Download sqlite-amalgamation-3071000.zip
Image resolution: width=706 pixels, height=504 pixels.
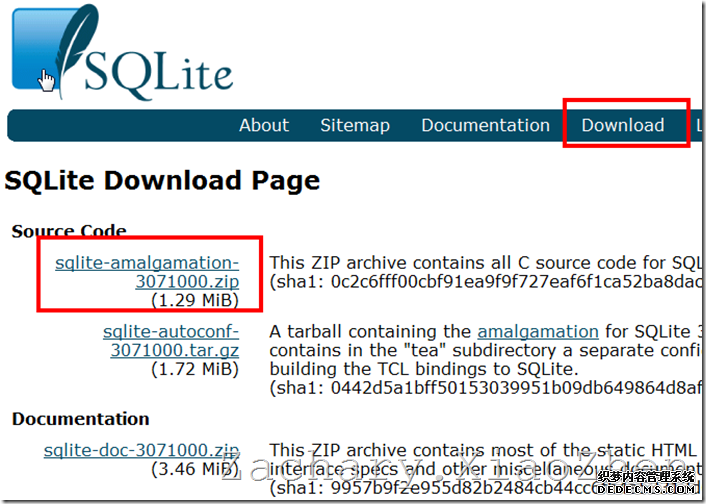[x=147, y=272]
